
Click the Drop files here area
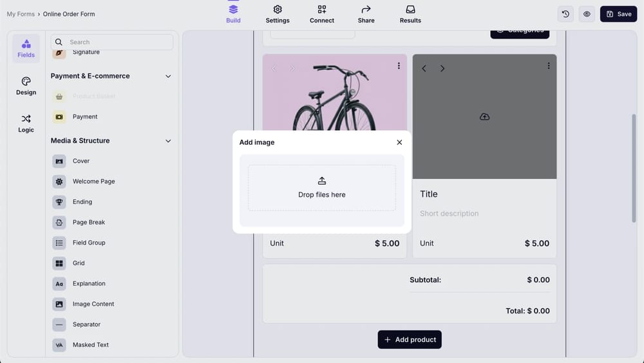pyautogui.click(x=322, y=188)
